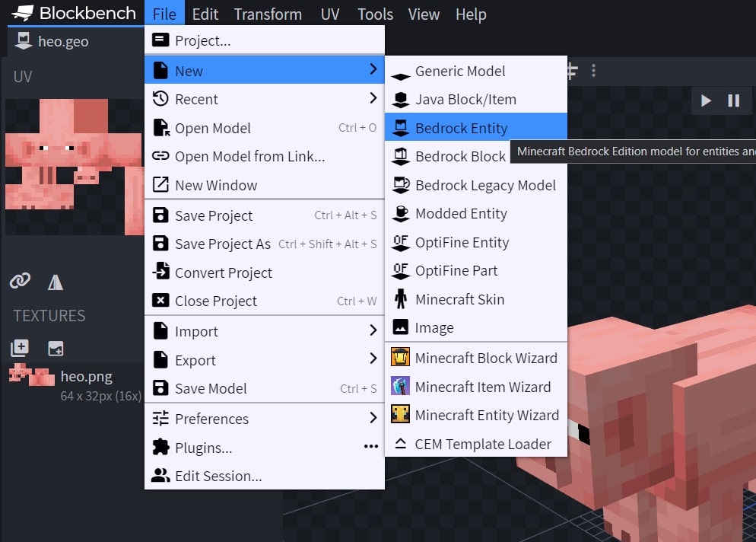Click the Bedrock Block icon
Screen dimensions: 756x542
(400, 157)
